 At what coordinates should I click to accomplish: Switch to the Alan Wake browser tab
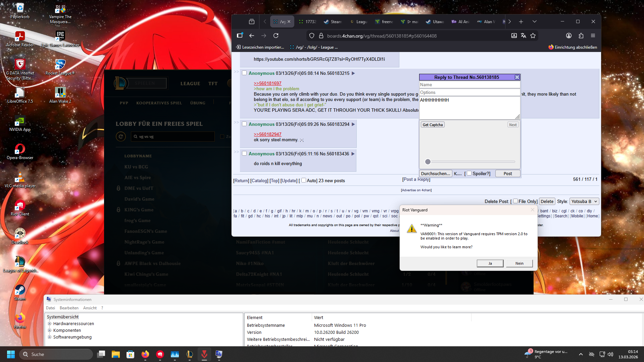pyautogui.click(x=486, y=21)
